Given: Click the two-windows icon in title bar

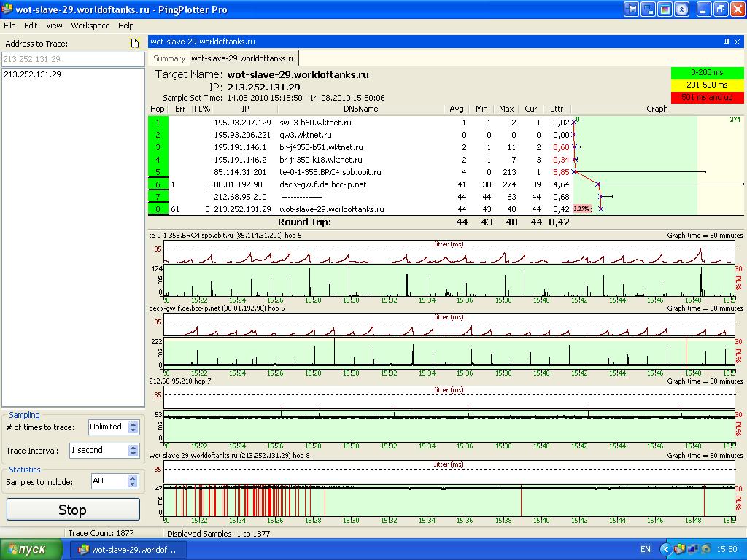Looking at the screenshot, I should pyautogui.click(x=648, y=9).
